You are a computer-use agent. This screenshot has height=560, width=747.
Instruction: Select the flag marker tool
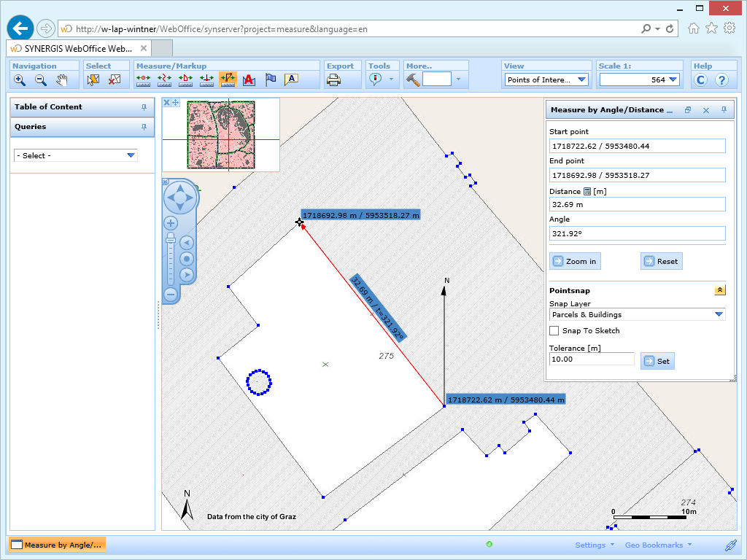[270, 80]
